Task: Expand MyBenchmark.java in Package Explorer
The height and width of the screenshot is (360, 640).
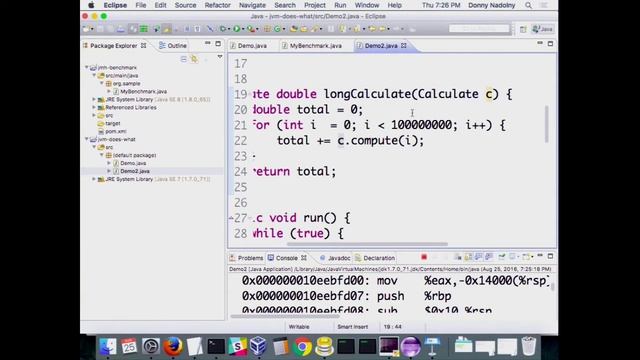Action: click(x=109, y=91)
